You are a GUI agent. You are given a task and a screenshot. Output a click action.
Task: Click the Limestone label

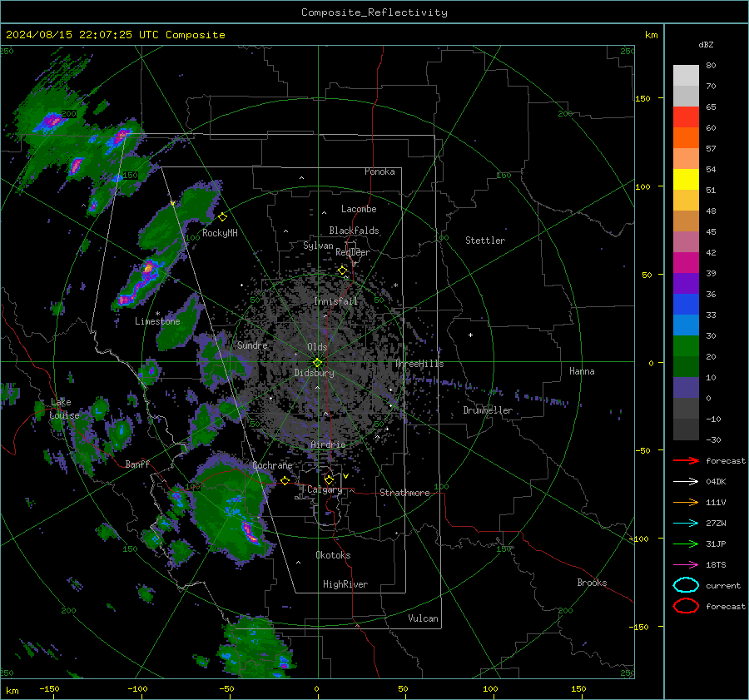[x=157, y=321]
